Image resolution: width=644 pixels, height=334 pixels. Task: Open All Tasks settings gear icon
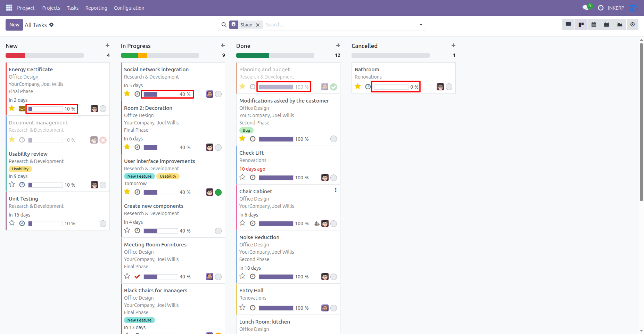pos(51,25)
